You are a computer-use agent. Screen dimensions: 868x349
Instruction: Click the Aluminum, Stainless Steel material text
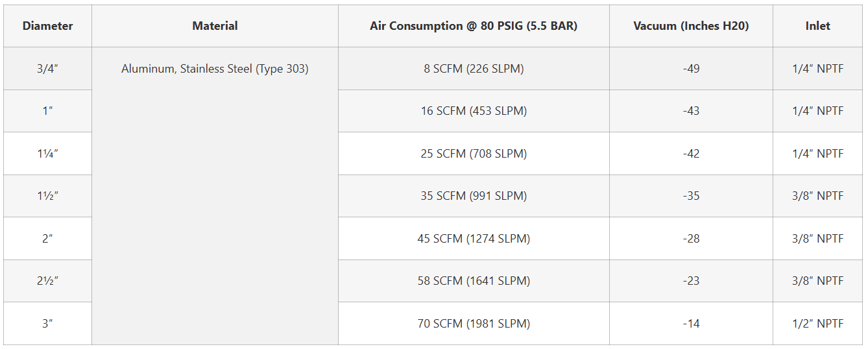(x=215, y=69)
